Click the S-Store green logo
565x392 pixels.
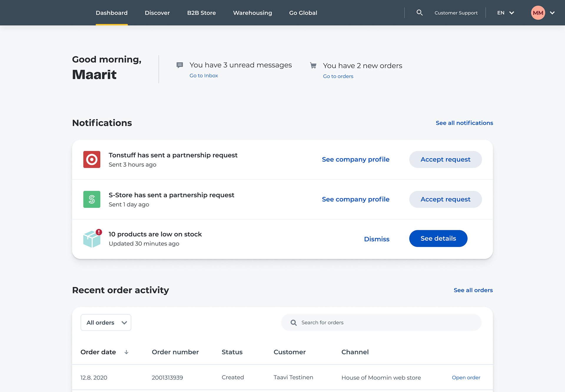point(92,199)
